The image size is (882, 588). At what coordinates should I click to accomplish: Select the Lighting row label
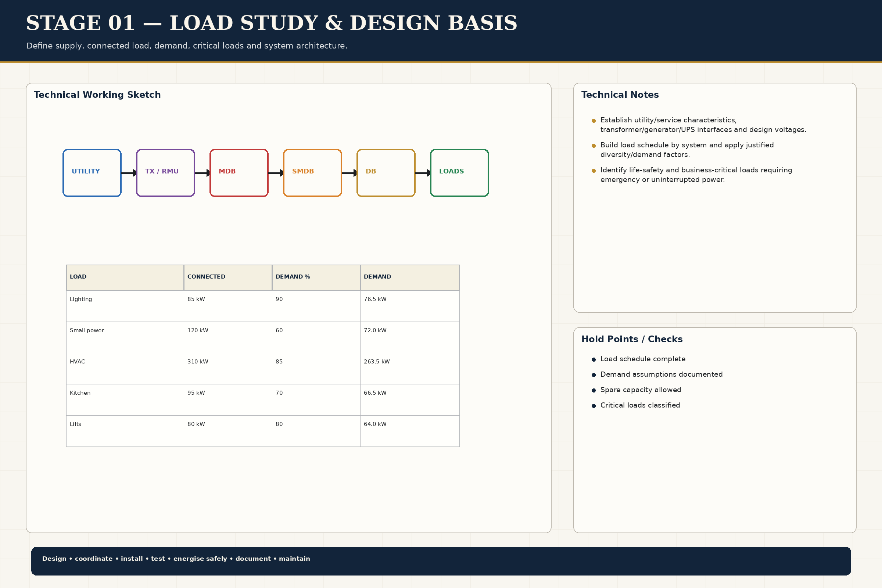[x=80, y=299]
